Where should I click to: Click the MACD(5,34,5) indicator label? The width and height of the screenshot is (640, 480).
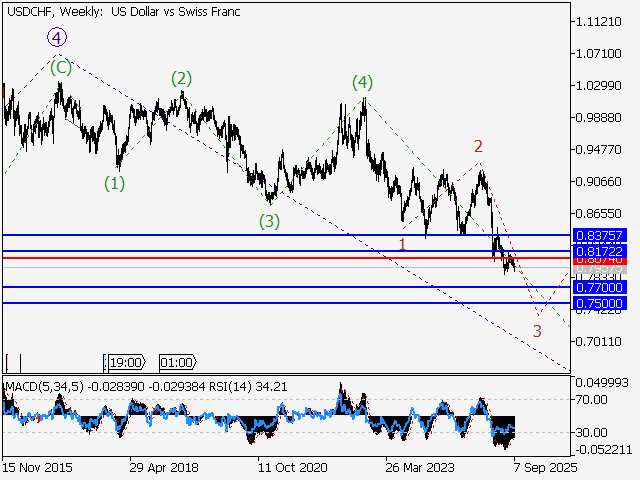(x=42, y=386)
